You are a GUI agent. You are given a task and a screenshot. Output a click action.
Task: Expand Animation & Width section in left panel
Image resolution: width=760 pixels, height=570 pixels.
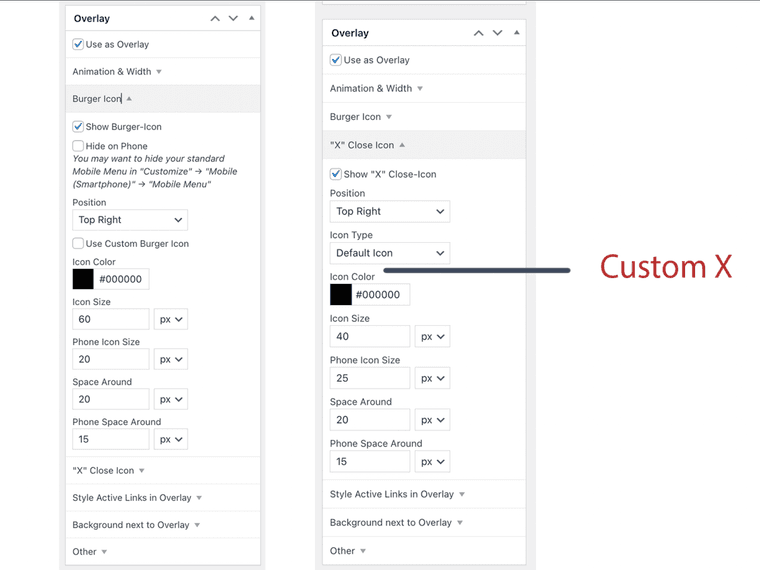click(x=117, y=72)
